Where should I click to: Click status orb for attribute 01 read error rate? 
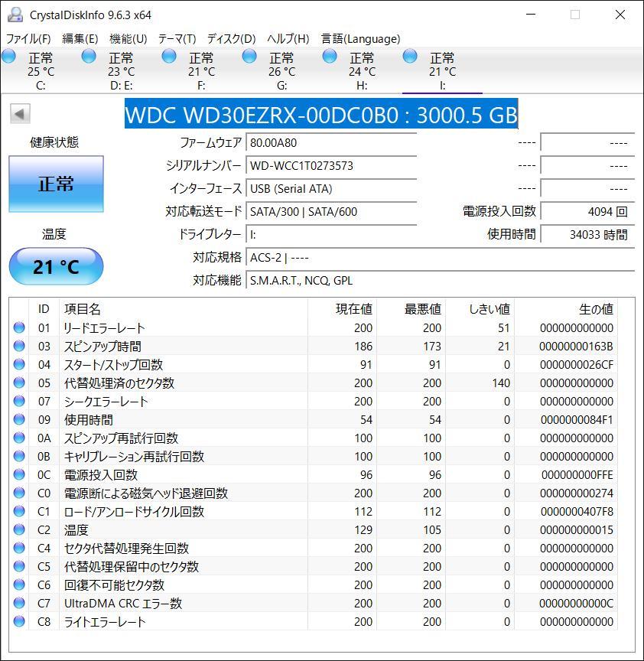click(x=19, y=327)
